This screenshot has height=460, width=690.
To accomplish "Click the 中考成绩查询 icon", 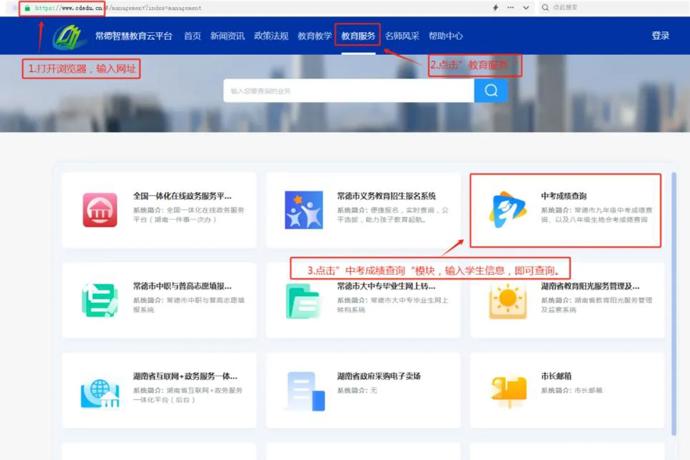I will (507, 209).
